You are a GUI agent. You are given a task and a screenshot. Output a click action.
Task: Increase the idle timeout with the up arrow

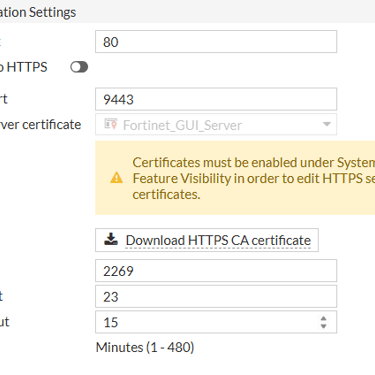click(323, 318)
